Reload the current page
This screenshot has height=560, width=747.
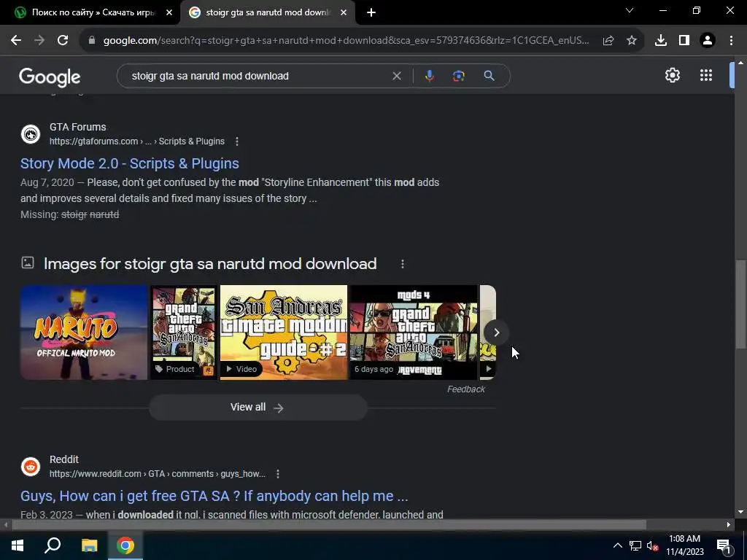tap(63, 41)
